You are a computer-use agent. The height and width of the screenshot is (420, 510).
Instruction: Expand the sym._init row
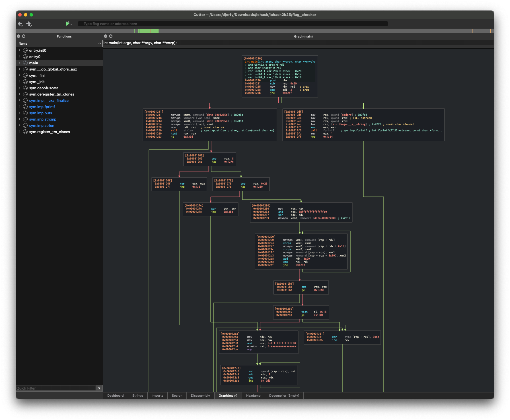(x=19, y=82)
